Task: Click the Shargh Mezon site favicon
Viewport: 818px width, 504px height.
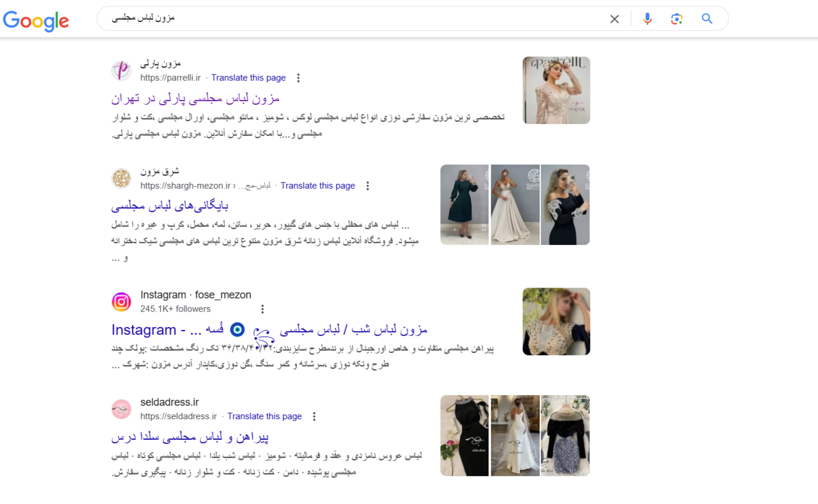Action: [121, 178]
